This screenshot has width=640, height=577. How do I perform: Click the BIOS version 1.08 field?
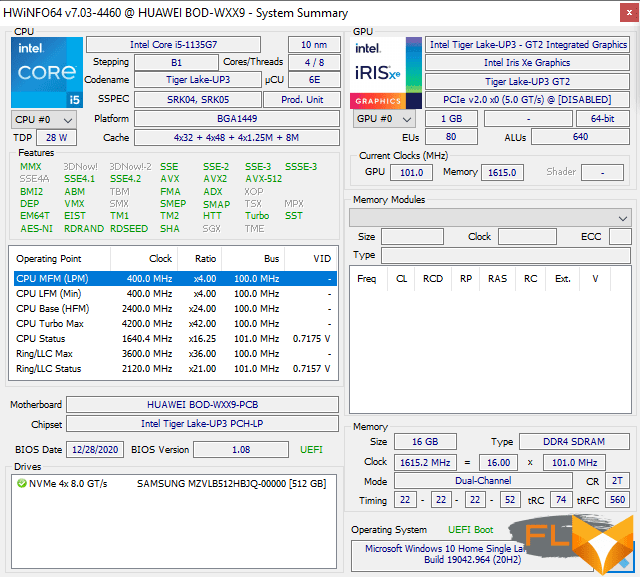click(241, 450)
